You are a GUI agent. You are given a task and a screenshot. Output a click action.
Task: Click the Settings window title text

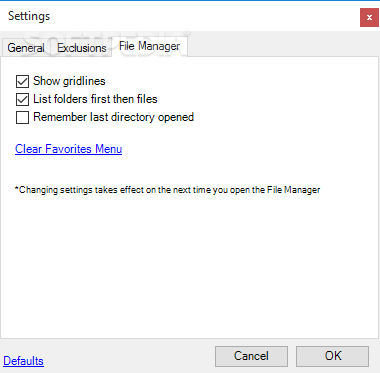[x=29, y=16]
